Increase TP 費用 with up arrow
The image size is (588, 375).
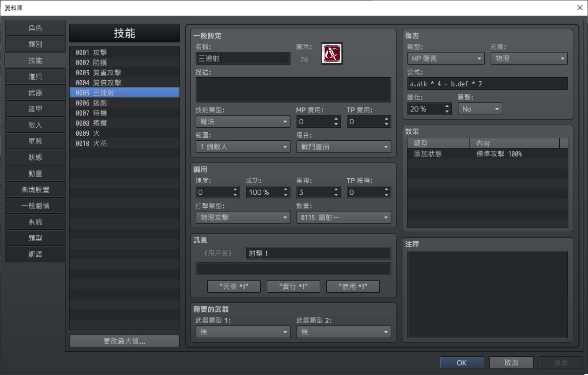point(386,119)
